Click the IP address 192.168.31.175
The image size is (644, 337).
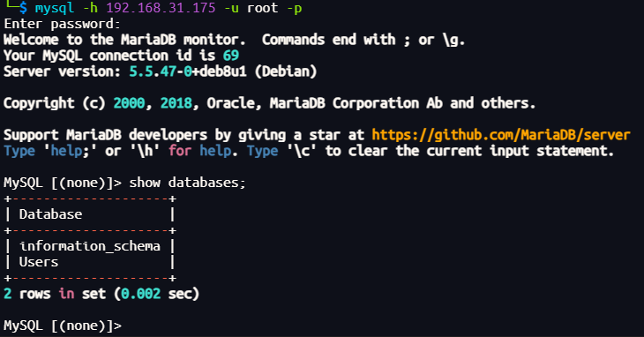(x=161, y=8)
